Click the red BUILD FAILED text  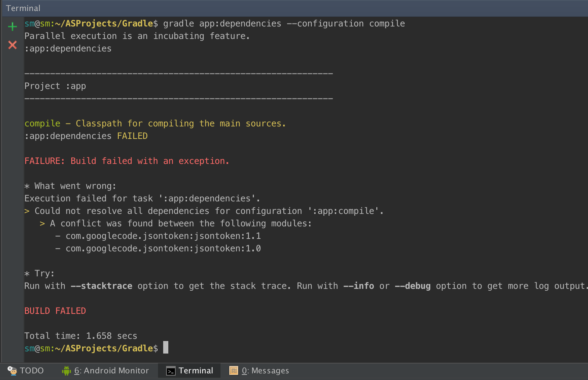[x=55, y=311]
